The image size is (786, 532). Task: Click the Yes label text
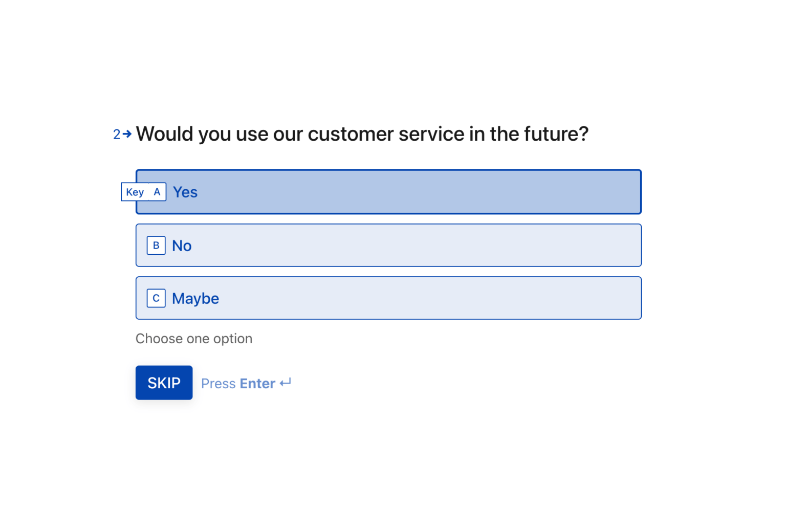185,192
